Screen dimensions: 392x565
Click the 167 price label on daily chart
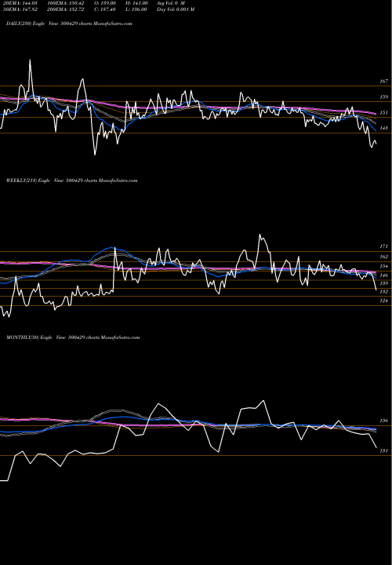click(383, 82)
